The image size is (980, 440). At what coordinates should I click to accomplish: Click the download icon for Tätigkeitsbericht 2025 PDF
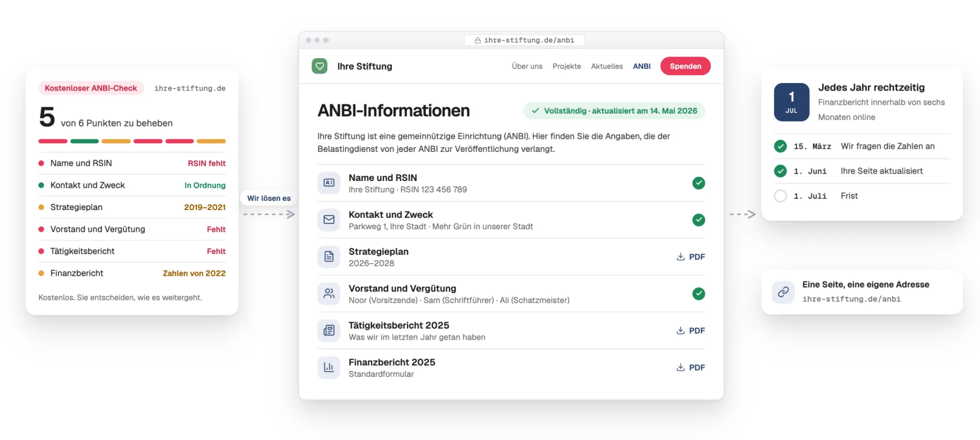coord(680,331)
